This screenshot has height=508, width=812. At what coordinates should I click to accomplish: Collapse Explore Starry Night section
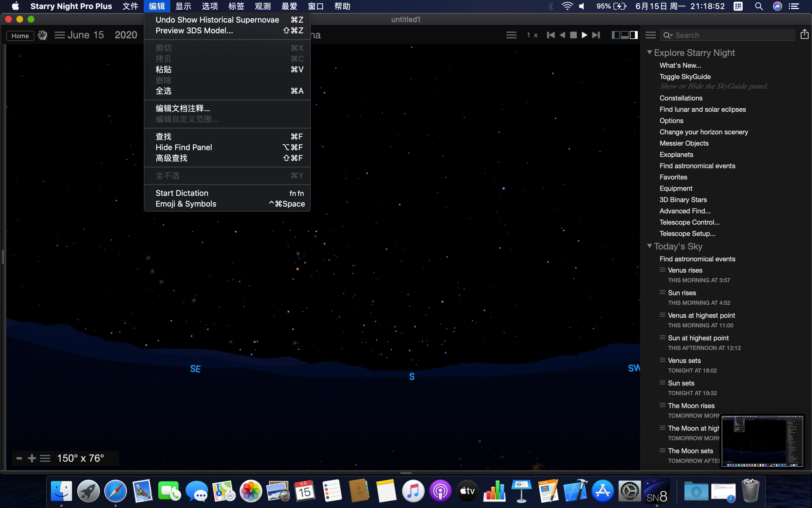(650, 52)
